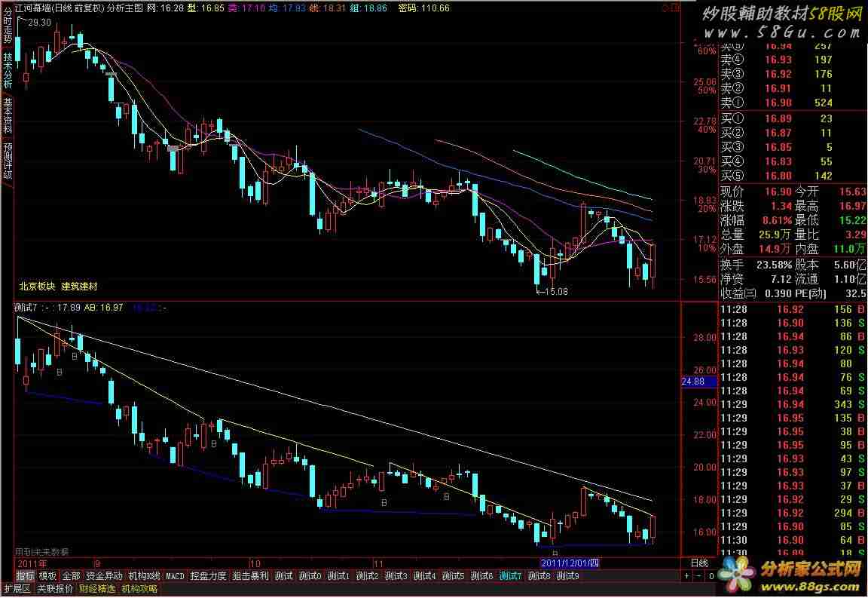The image size is (868, 598).
Task: Click the 0 reset button beside zoom controls
Action: coord(711,576)
